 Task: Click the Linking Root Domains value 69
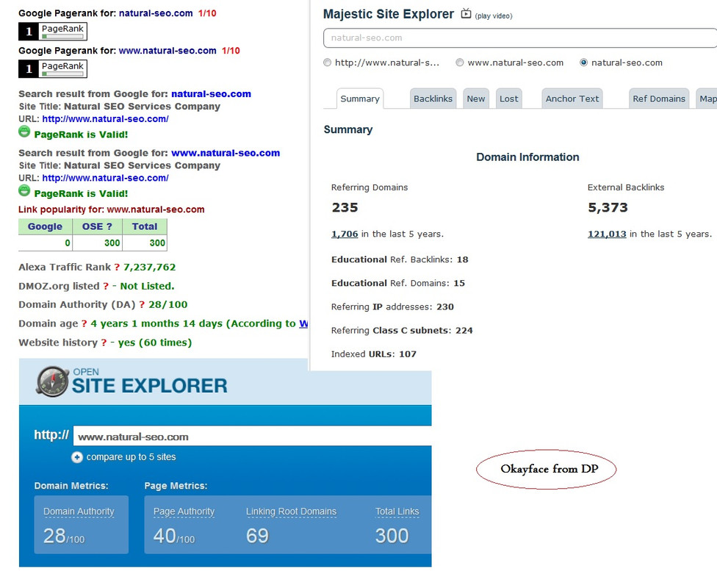click(x=257, y=536)
